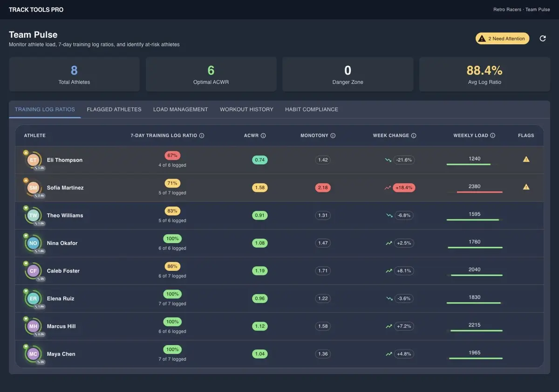Open the 2 Need Attention badge
559x392 pixels.
[502, 39]
